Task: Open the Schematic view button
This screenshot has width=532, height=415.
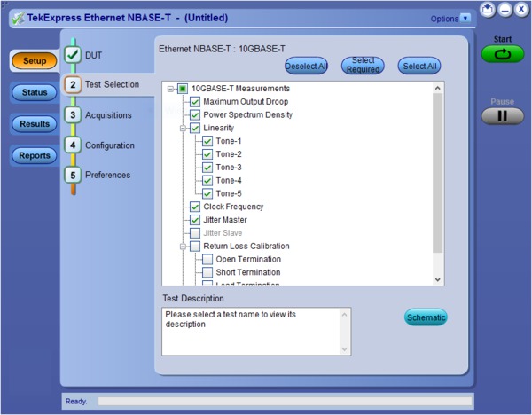Action: (x=426, y=317)
